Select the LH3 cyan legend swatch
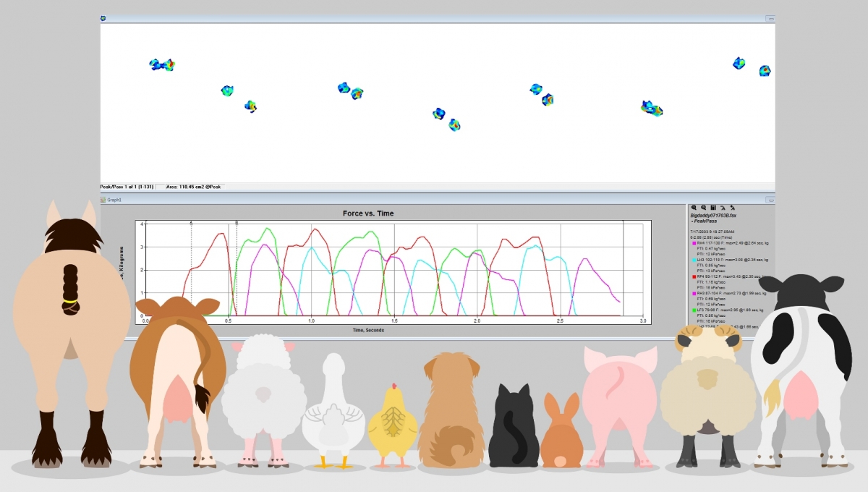This screenshot has width=868, height=492. click(x=694, y=260)
